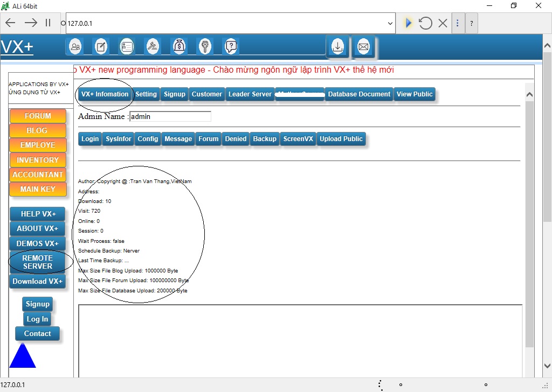Open the envelope mail icon
Image resolution: width=552 pixels, height=392 pixels.
pyautogui.click(x=363, y=47)
